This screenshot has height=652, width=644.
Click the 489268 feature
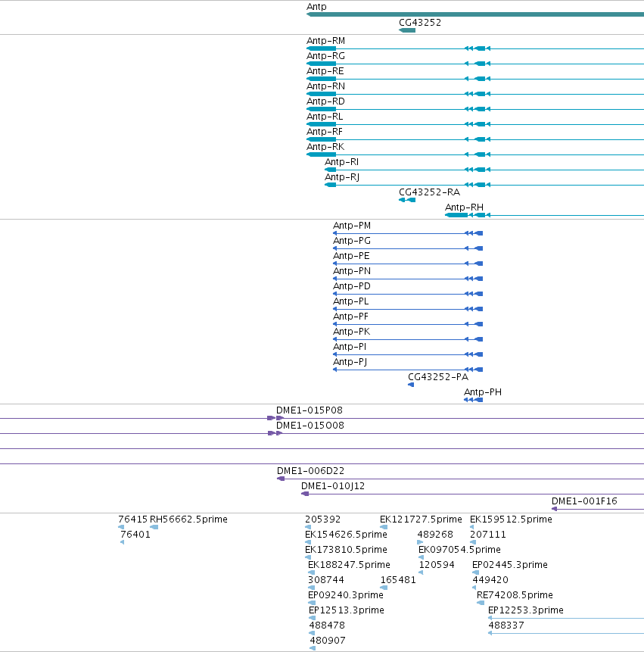(420, 542)
